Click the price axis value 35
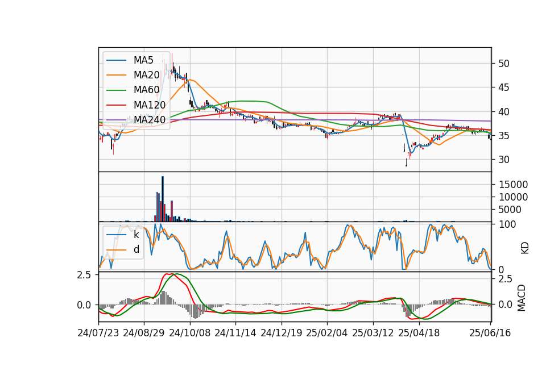546x392 pixels. click(x=503, y=136)
